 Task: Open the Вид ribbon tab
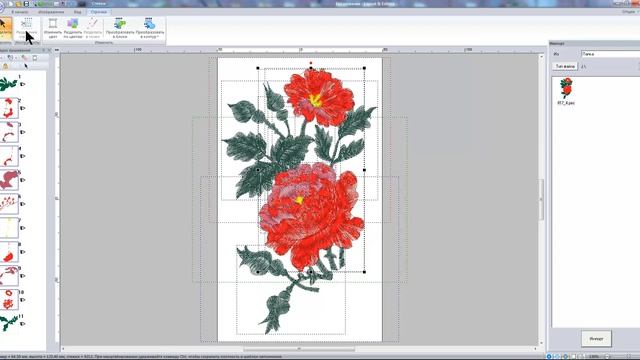coord(77,12)
